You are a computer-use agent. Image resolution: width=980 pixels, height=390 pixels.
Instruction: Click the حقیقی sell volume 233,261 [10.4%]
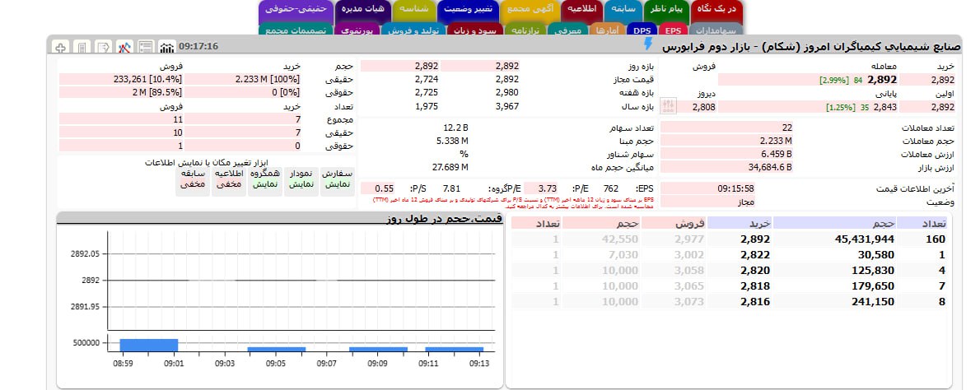tap(147, 79)
